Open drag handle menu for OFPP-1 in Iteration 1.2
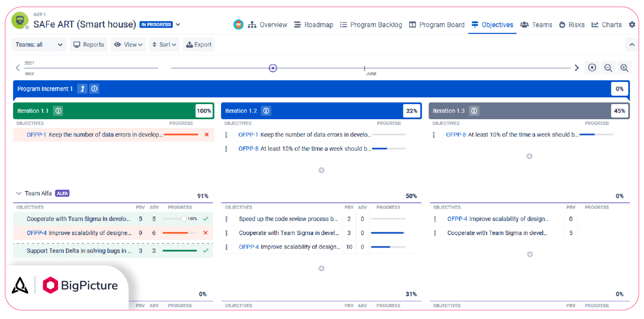The height and width of the screenshot is (319, 644). (226, 135)
